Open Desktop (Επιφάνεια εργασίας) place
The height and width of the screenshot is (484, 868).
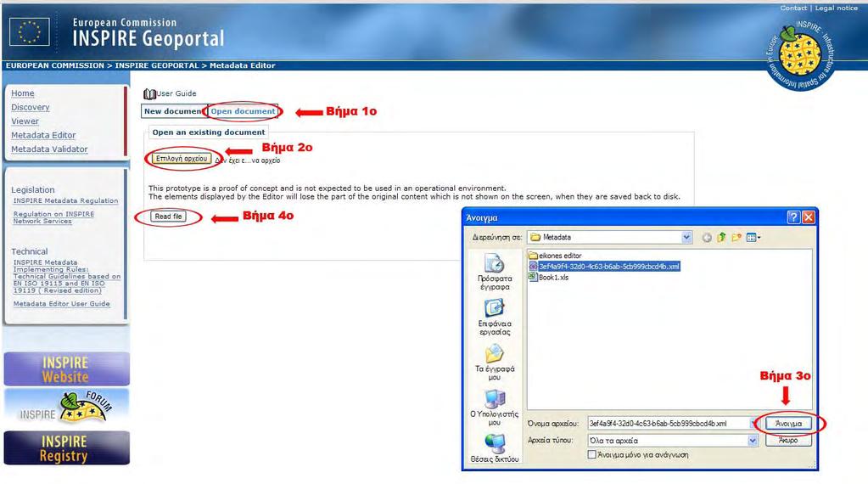coord(495,318)
